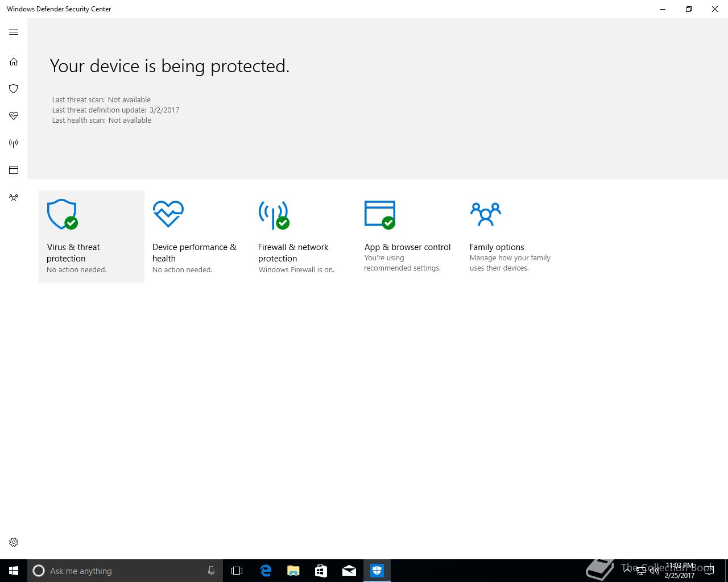
Task: Open Firewall & network protection sidebar antenna icon
Action: coord(14,143)
